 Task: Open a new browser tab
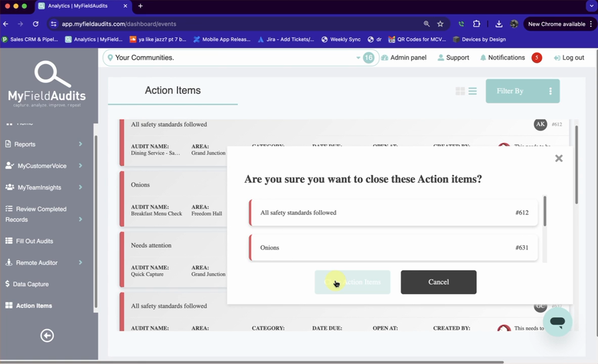click(x=140, y=6)
